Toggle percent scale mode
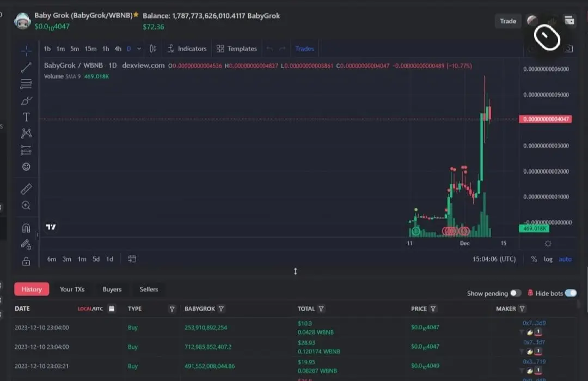 click(534, 259)
